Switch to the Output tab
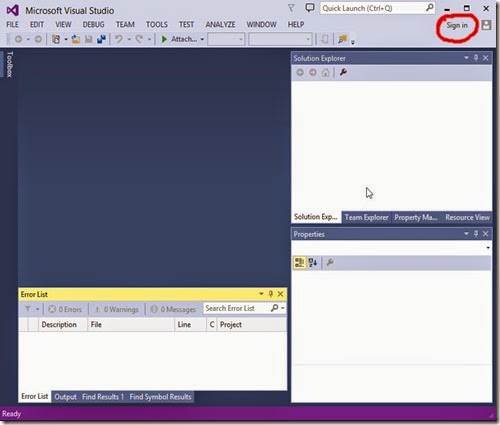 point(65,397)
